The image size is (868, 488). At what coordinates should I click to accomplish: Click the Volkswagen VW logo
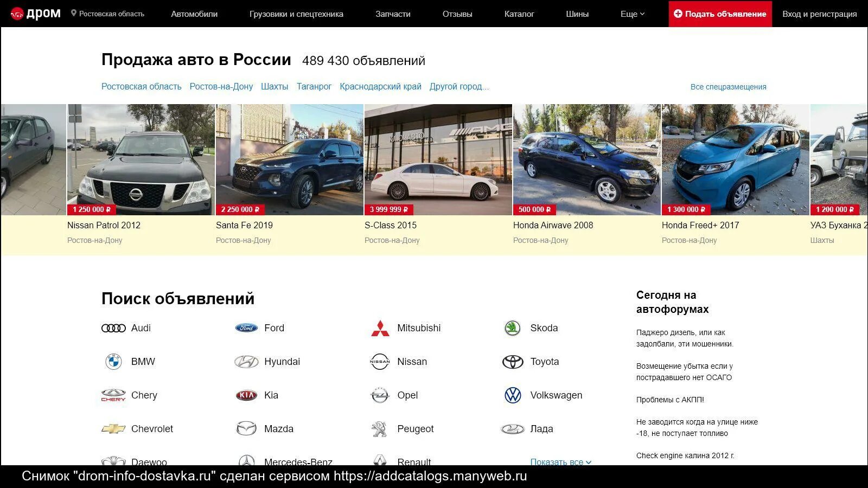pos(513,395)
